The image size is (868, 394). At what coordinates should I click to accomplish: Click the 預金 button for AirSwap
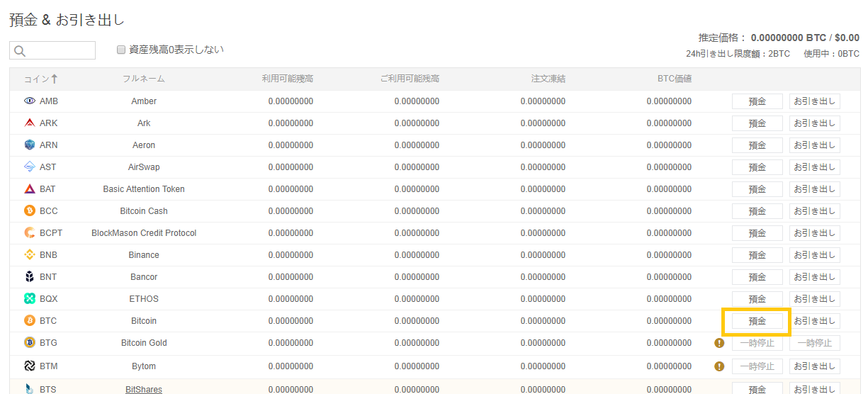pyautogui.click(x=757, y=167)
